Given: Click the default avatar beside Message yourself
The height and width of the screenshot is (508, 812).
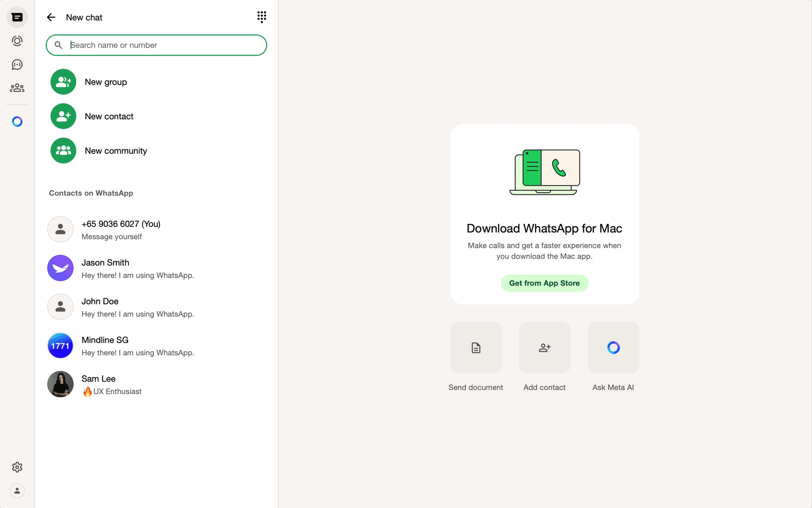Looking at the screenshot, I should [x=60, y=229].
